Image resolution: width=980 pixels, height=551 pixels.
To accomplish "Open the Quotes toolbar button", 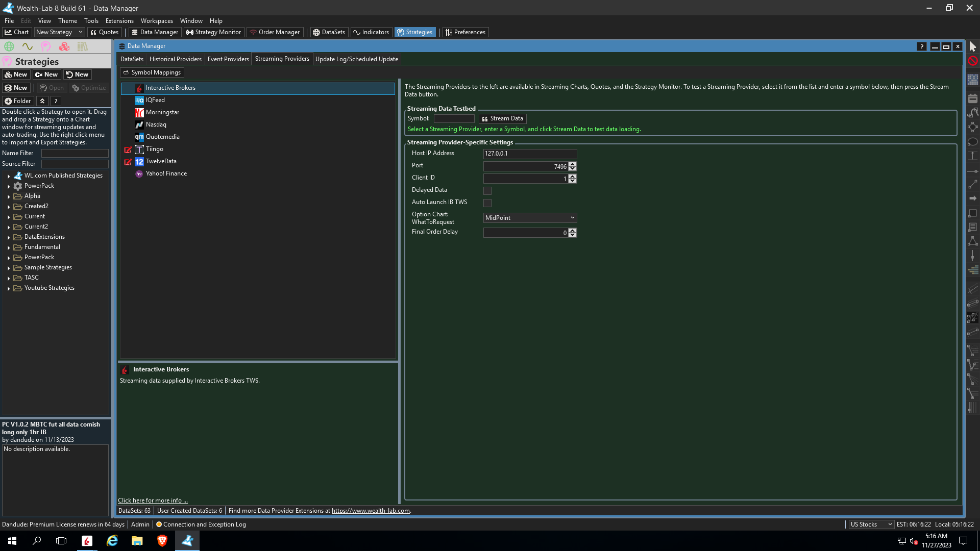I will [x=105, y=32].
